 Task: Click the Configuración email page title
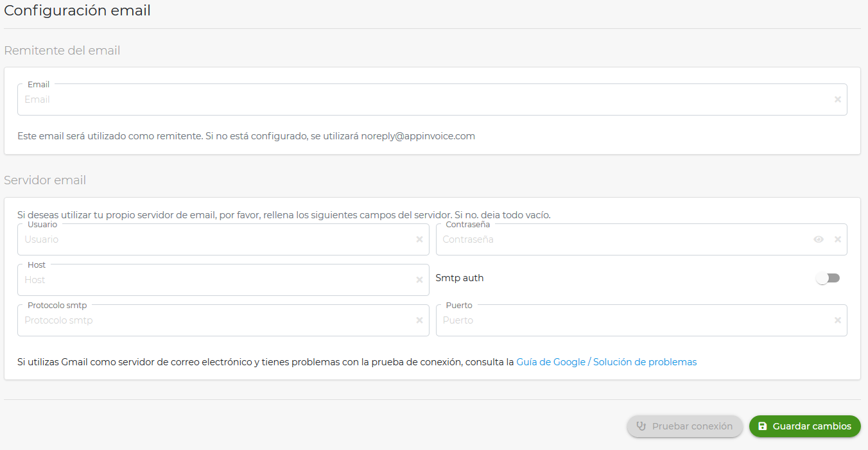coord(77,11)
